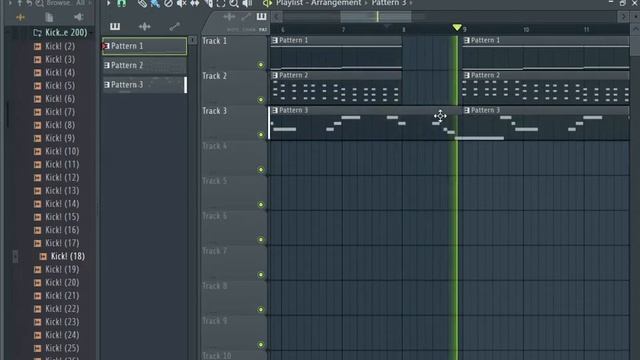This screenshot has height=360, width=640.
Task: Show audio clips via waveform icon in picker
Action: coord(144,27)
